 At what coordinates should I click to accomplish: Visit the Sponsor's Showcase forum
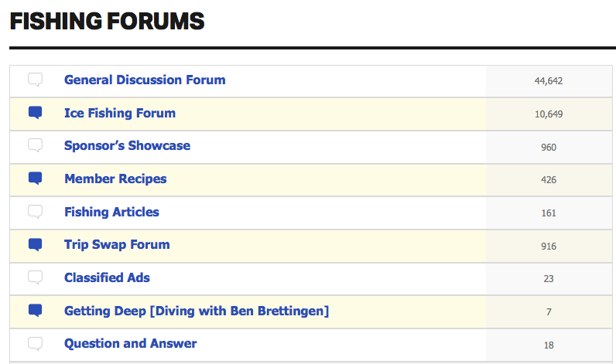click(127, 145)
